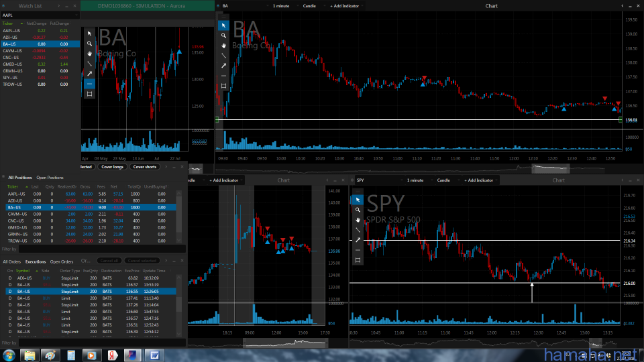644x362 pixels.
Task: Focus the orders panel Filter by field
Action: click(102, 343)
